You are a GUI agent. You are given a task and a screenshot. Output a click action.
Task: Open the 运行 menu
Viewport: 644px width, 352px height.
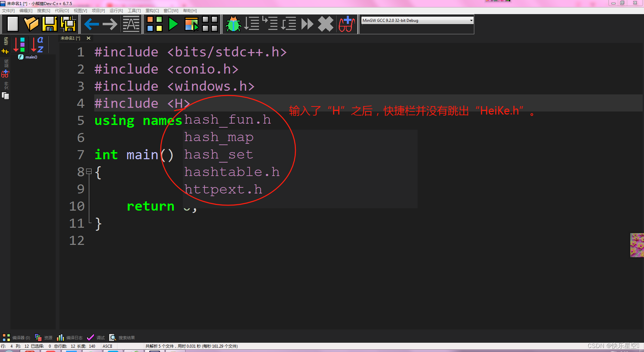click(116, 11)
